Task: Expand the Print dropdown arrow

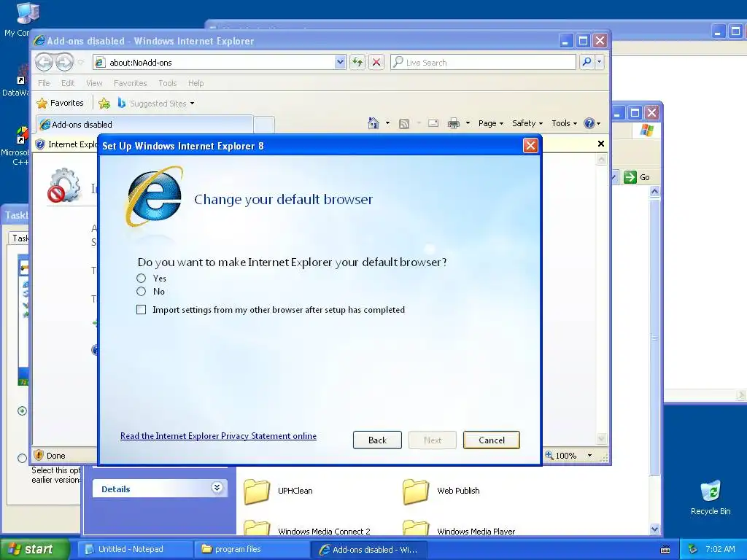Action: click(x=468, y=123)
